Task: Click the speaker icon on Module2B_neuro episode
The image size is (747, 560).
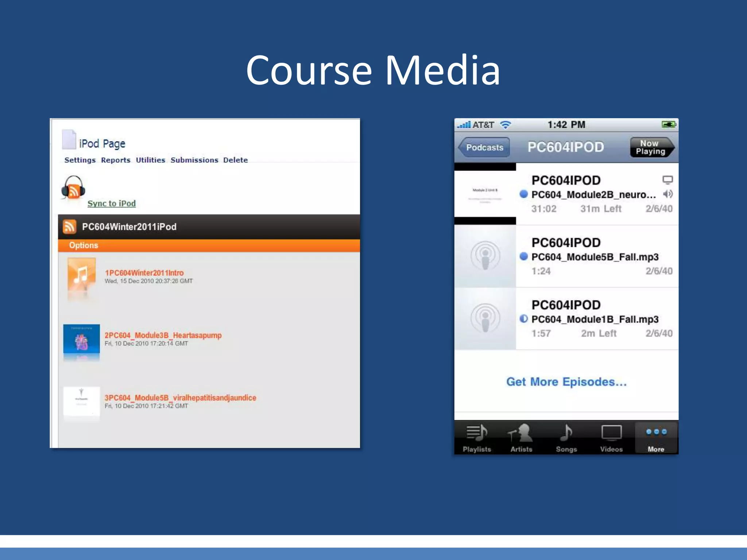Action: [x=668, y=194]
